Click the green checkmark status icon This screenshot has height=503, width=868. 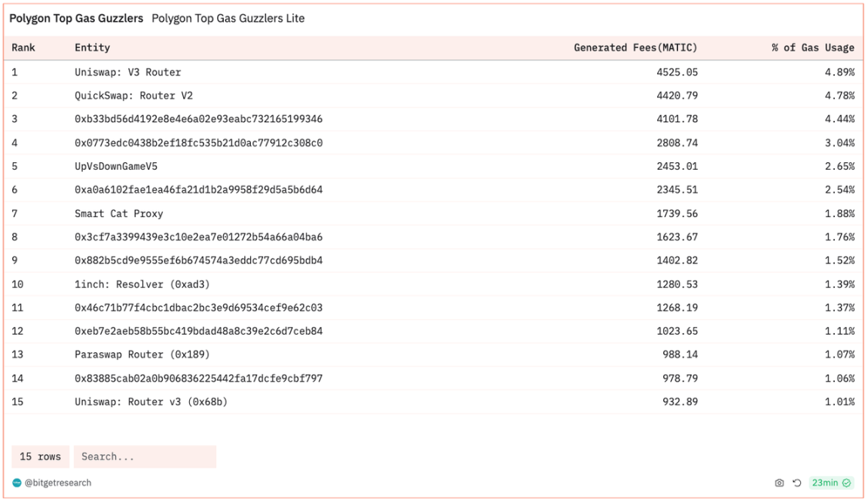point(847,483)
